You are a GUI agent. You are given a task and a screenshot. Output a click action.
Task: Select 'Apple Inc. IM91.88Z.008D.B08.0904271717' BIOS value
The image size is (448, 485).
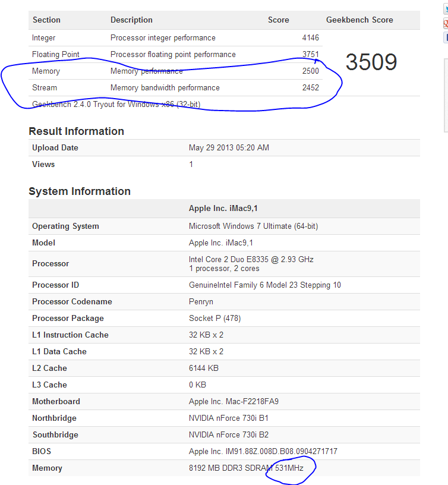263,452
